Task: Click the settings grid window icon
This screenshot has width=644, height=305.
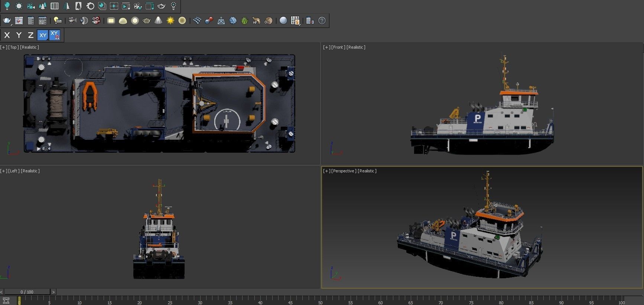Action: (x=43, y=20)
